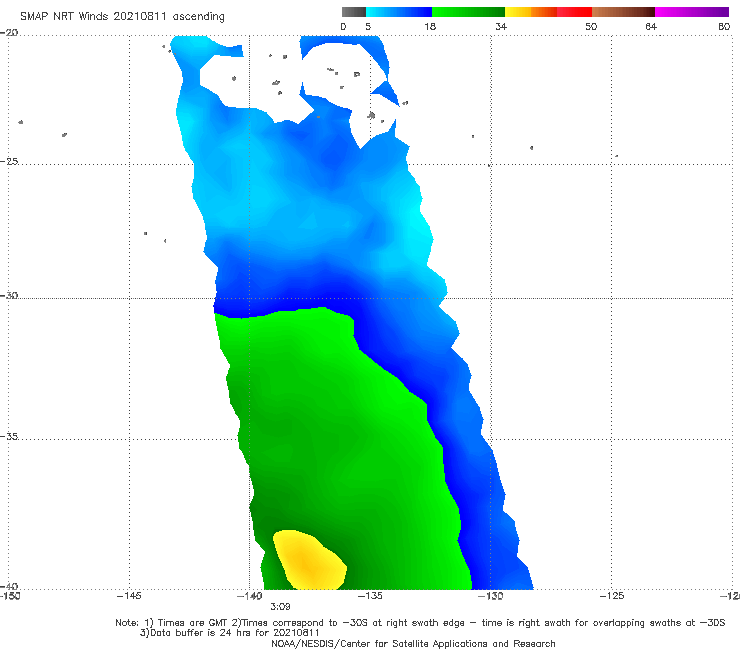
Task: Click the color bar label '34'
Action: click(x=501, y=27)
